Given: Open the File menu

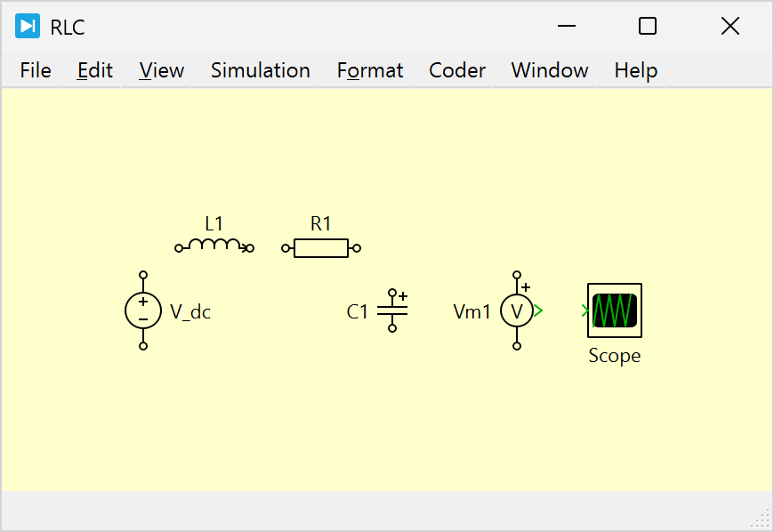Looking at the screenshot, I should pos(36,70).
